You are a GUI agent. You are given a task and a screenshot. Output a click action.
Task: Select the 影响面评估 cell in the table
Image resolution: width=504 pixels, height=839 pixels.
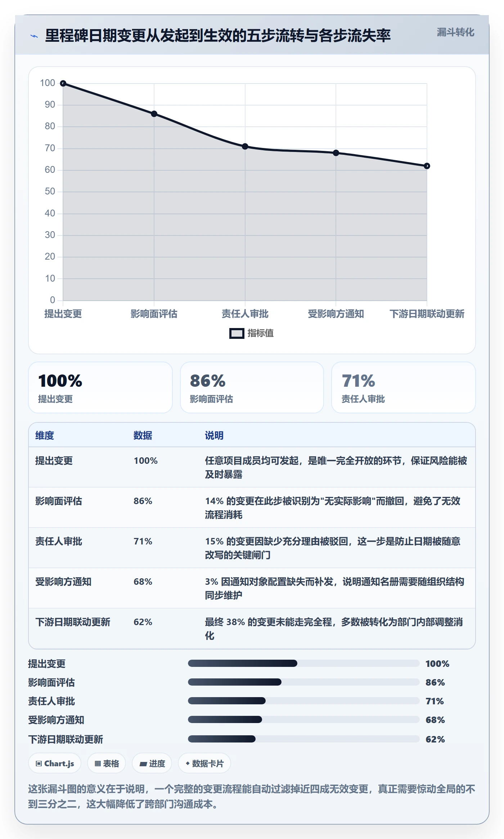pyautogui.click(x=59, y=501)
